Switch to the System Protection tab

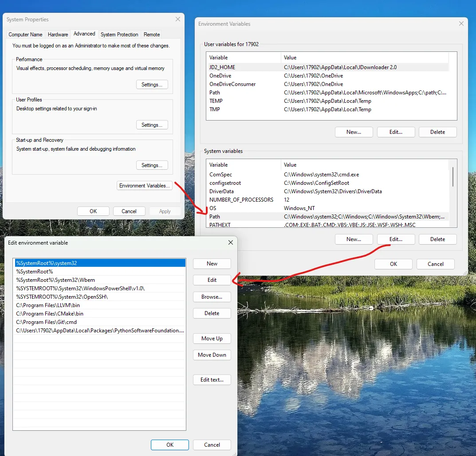click(119, 35)
